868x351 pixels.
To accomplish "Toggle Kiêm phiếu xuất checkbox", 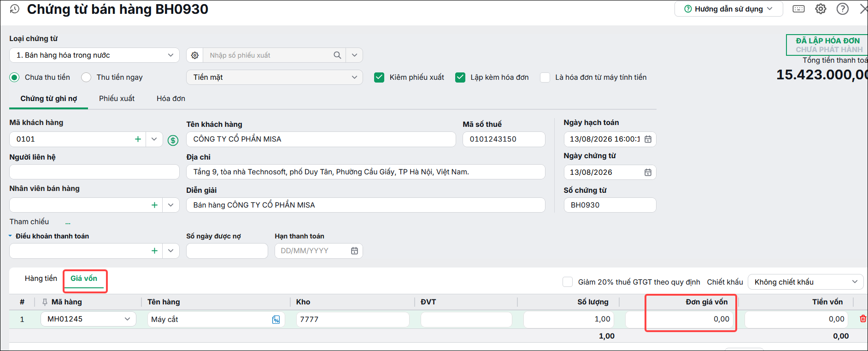I will (x=379, y=77).
